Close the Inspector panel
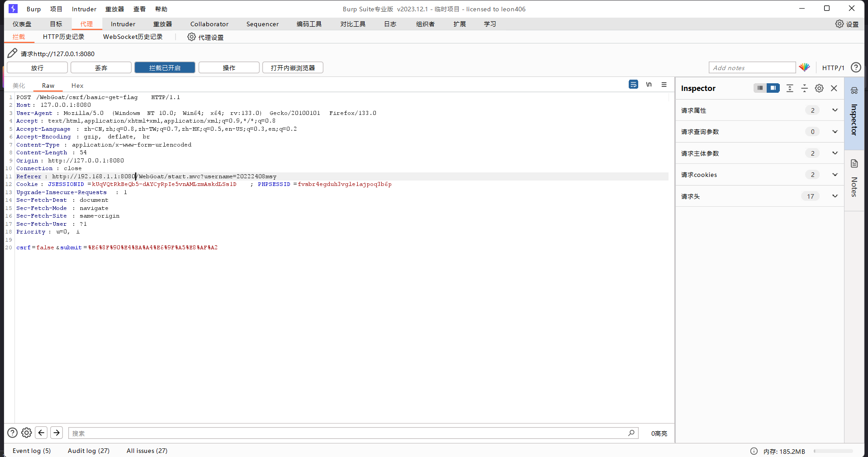This screenshot has width=868, height=457. point(834,88)
